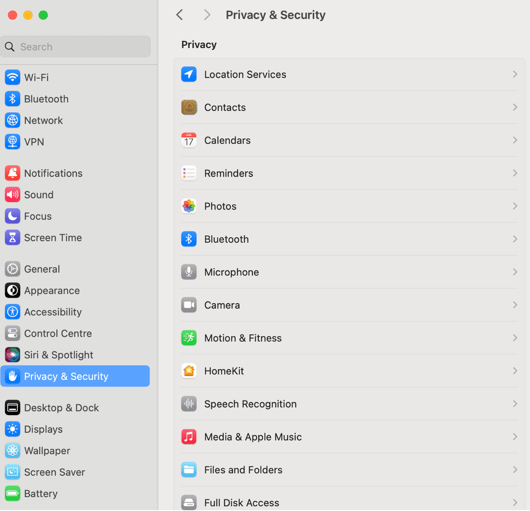This screenshot has width=530, height=511.
Task: Click the Photos flower icon
Action: click(189, 206)
